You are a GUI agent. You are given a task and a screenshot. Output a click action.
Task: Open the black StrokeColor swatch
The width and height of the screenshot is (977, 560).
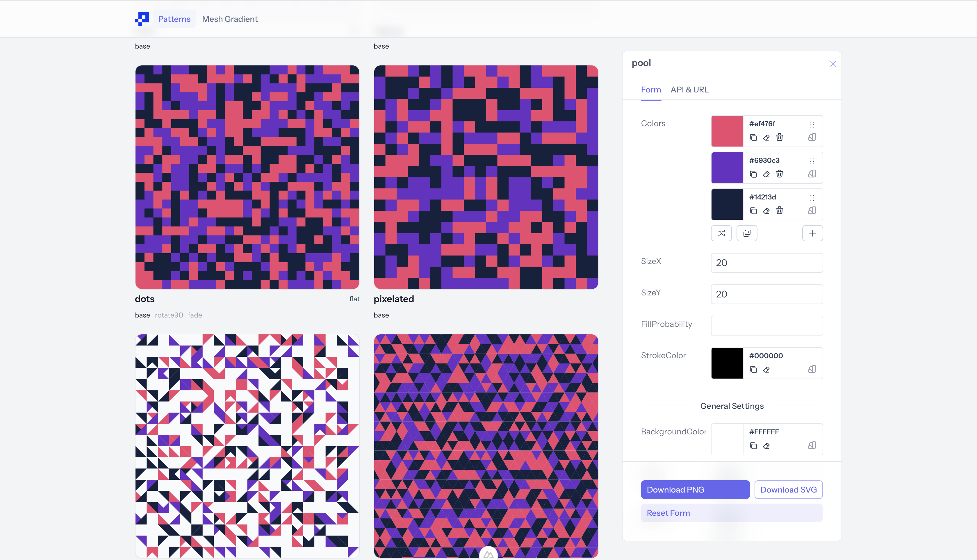click(x=727, y=363)
